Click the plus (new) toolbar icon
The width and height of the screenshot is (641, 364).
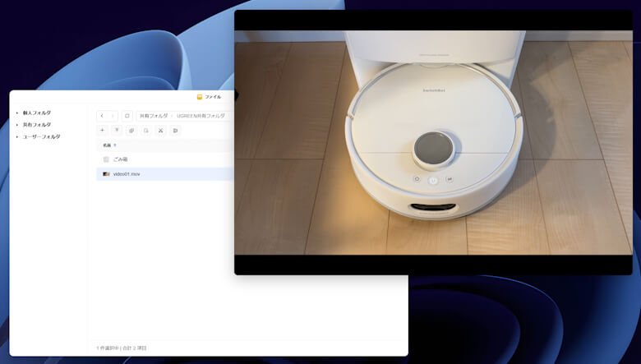[102, 130]
